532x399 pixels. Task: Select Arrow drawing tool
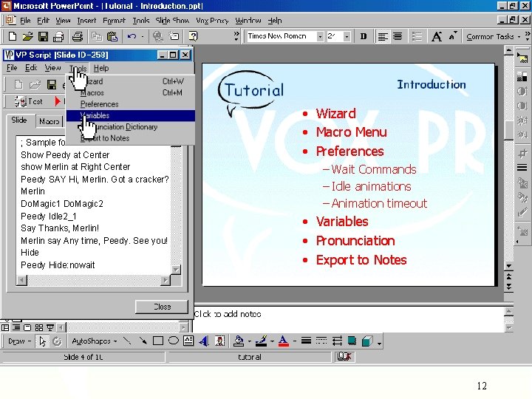pos(143,341)
